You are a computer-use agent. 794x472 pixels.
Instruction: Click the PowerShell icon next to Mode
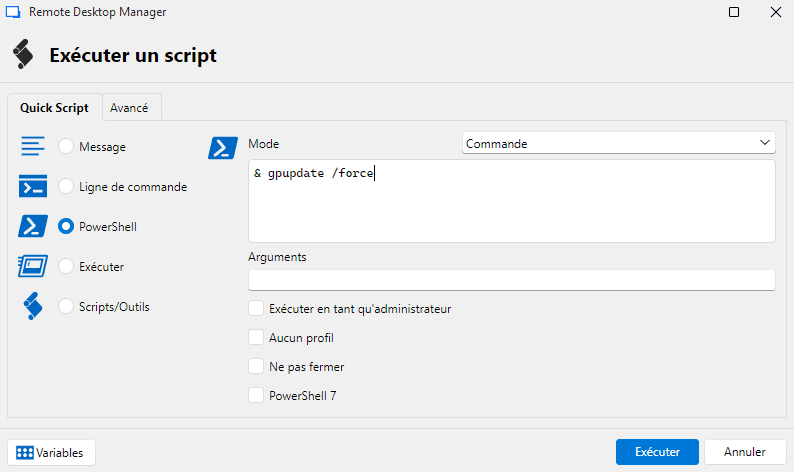pos(223,148)
